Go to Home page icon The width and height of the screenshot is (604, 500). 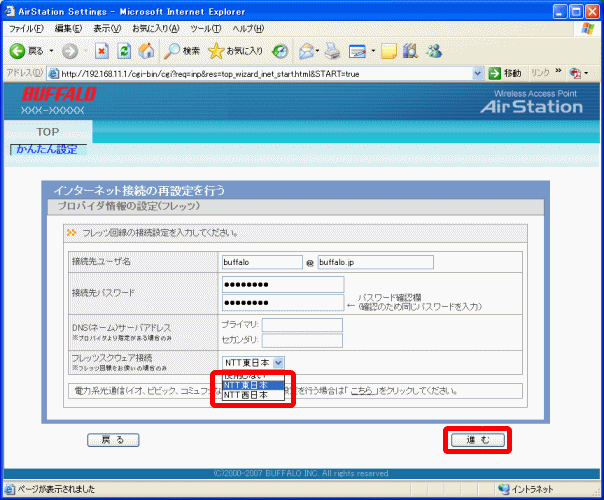click(x=146, y=51)
